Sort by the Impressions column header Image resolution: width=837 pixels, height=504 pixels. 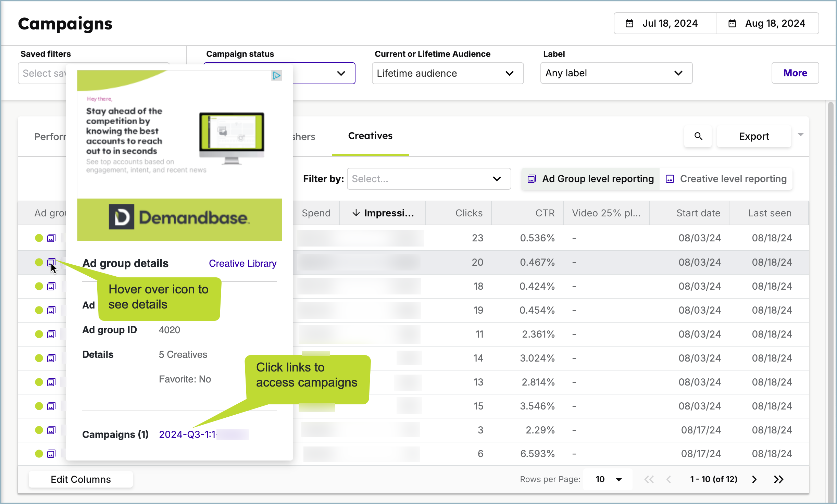click(383, 213)
